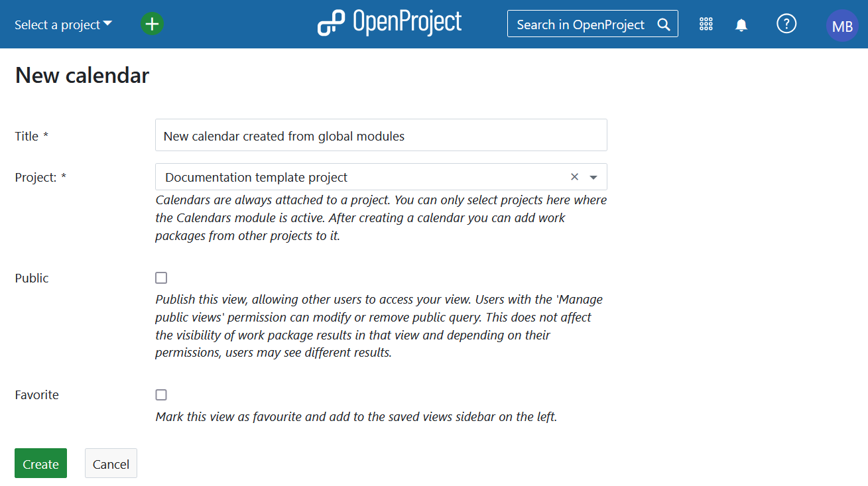Expand the Project dropdown arrow

(x=593, y=177)
